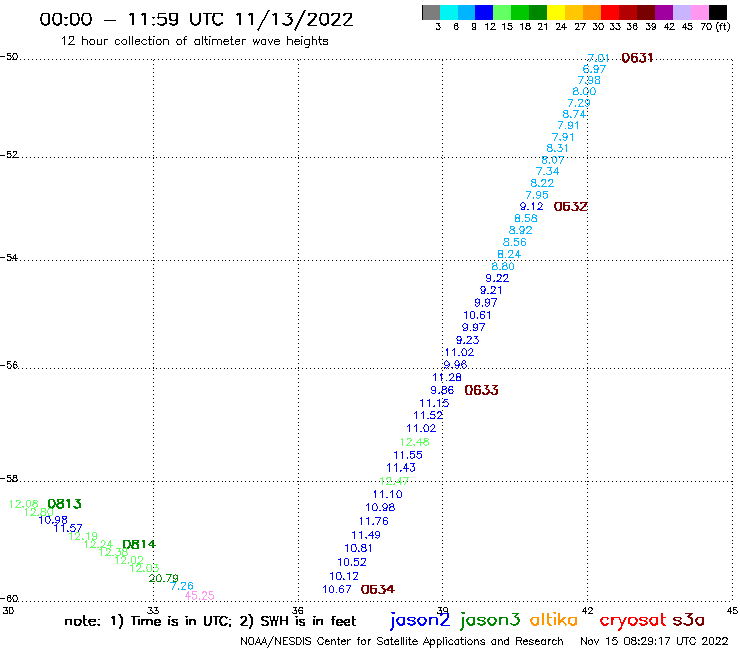This screenshot has height=650, width=740.
Task: Click the green 12.46 wave height value
Action: coord(414,442)
